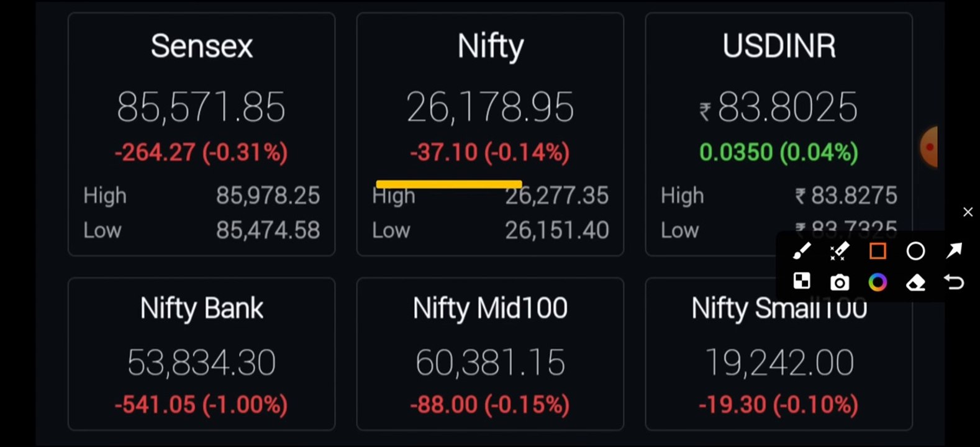Select the eraser tool
This screenshot has width=980, height=447.
click(915, 283)
